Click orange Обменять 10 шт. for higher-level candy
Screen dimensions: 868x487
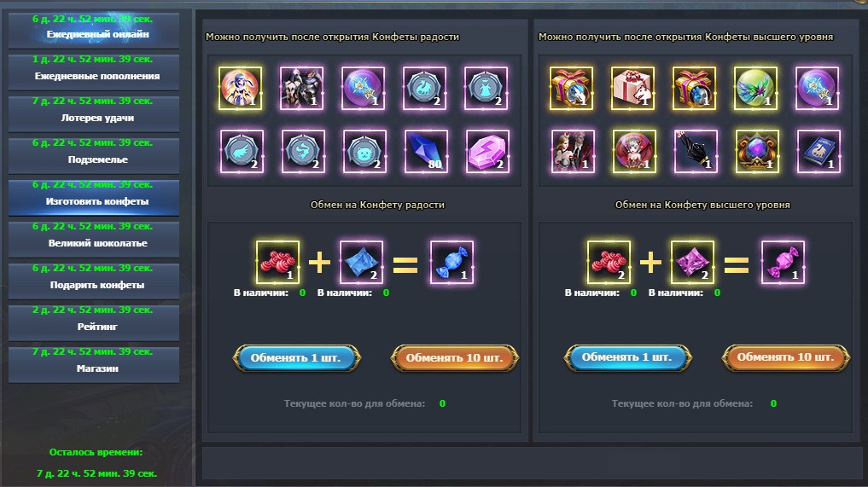[x=786, y=357]
